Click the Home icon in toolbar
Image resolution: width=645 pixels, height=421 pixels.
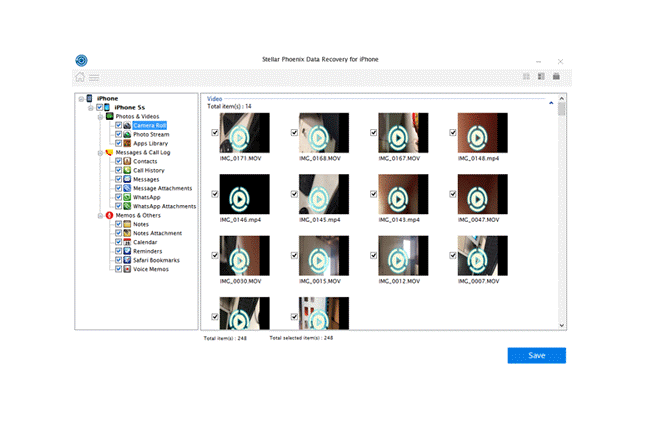80,77
